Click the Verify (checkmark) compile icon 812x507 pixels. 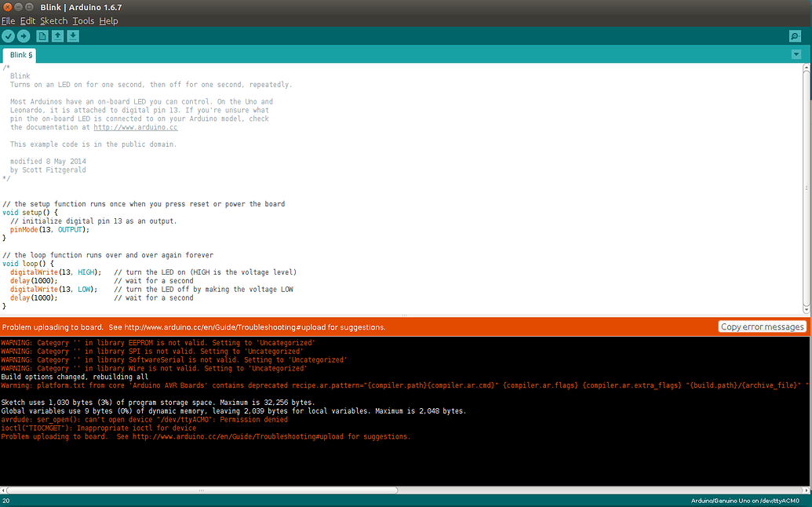9,35
